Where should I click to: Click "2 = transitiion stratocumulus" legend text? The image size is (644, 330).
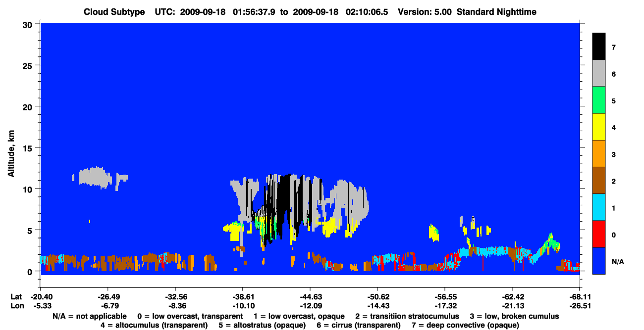pos(407,316)
